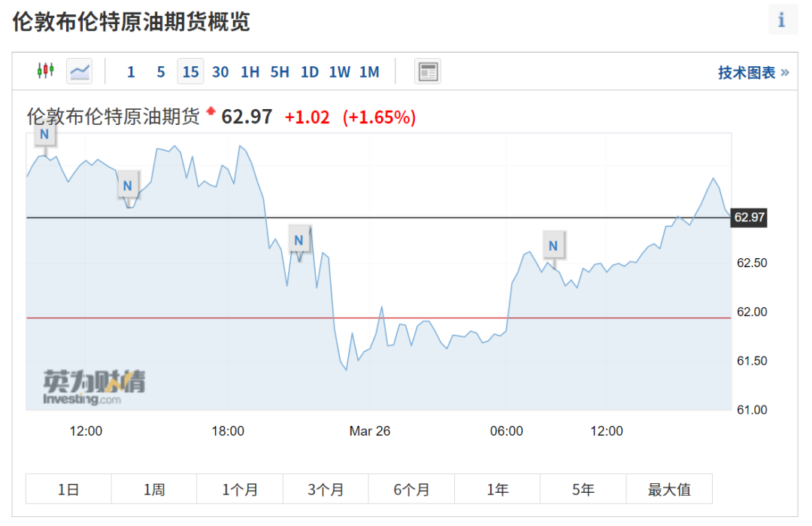Switch interval to 1W
Image resolution: width=812 pixels, height=526 pixels.
[x=340, y=72]
